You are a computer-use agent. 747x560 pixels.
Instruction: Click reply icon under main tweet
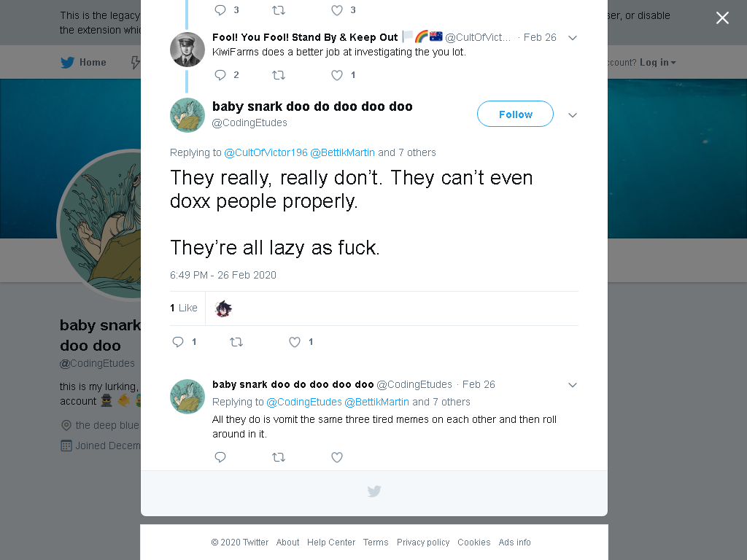pyautogui.click(x=178, y=342)
